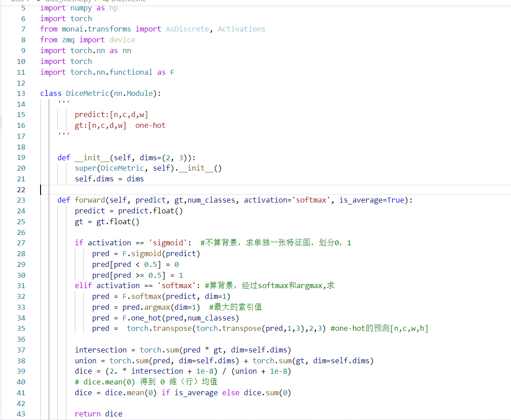Click docstring text 'predict:[n,c,d,w]'
The height and width of the screenshot is (420, 511).
pos(111,115)
